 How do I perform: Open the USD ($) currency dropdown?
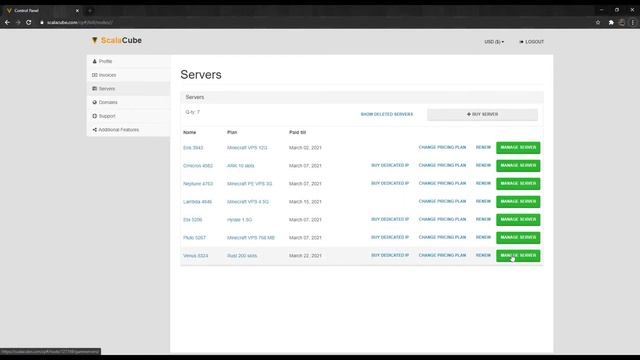point(494,42)
